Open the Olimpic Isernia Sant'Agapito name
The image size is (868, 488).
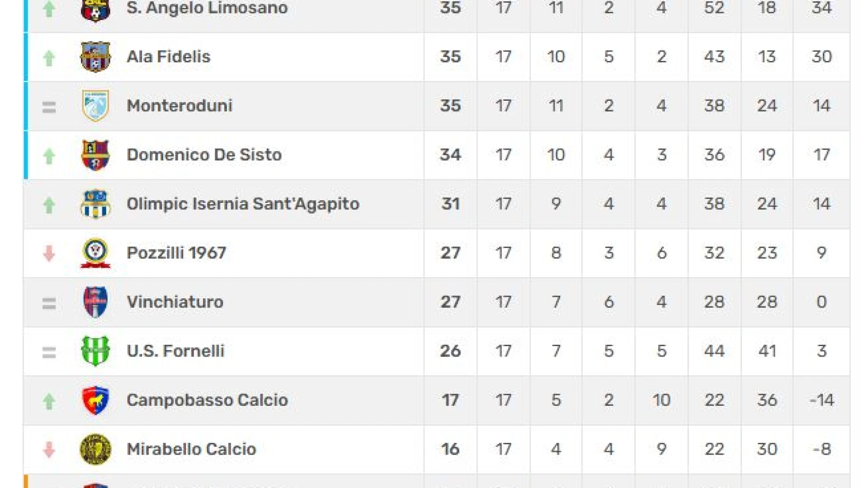pyautogui.click(x=243, y=204)
